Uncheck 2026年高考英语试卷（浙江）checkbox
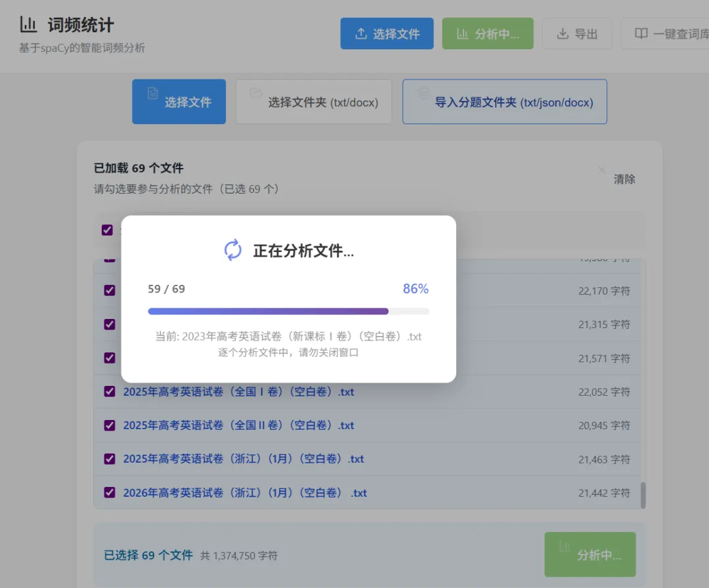Image resolution: width=709 pixels, height=588 pixels. pyautogui.click(x=109, y=492)
